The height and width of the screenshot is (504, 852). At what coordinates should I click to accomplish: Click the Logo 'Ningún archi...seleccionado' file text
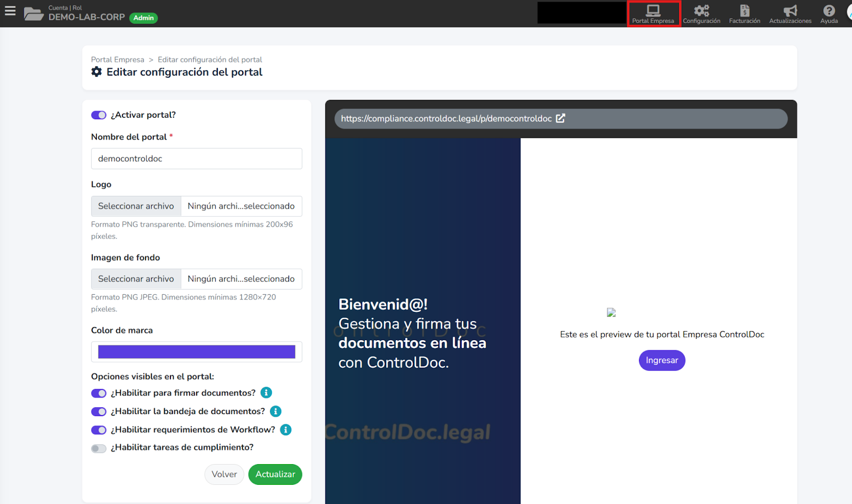pyautogui.click(x=241, y=206)
